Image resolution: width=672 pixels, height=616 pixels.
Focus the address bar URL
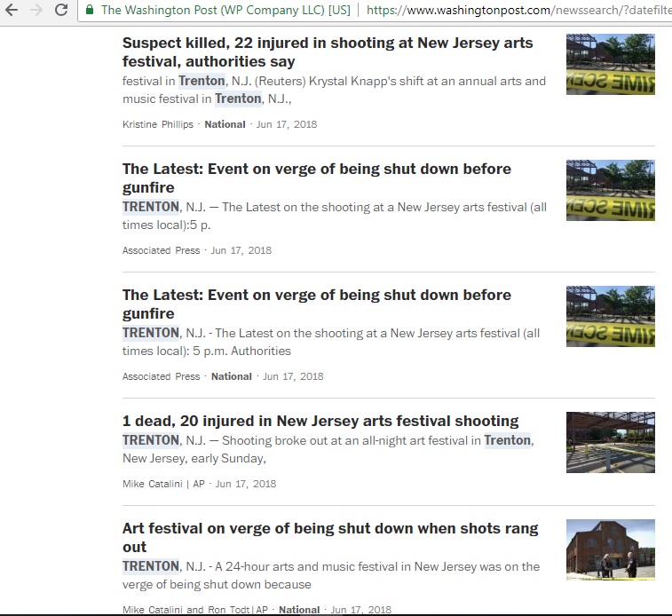click(518, 10)
